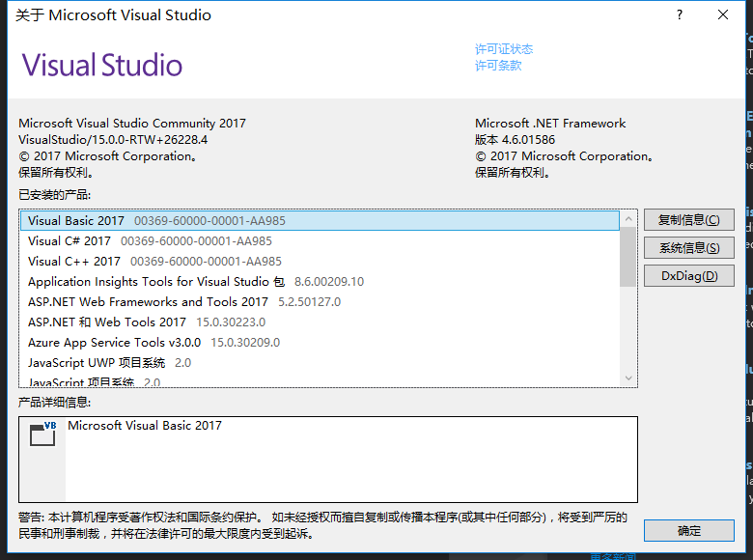Click the VisualStudio/15.0.0-RTW+26228.4 version text
This screenshot has height=560, width=753.
(x=113, y=140)
